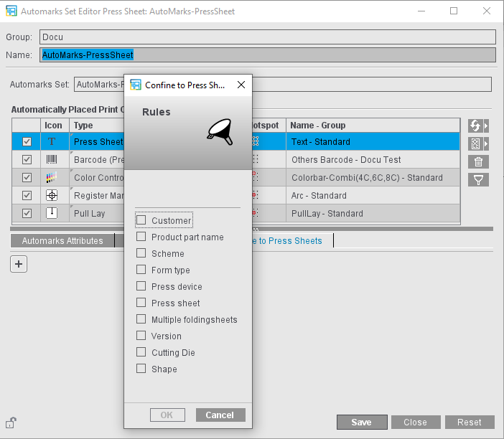Click the Reset button
Screen dimensions: 504x439
pyautogui.click(x=469, y=423)
